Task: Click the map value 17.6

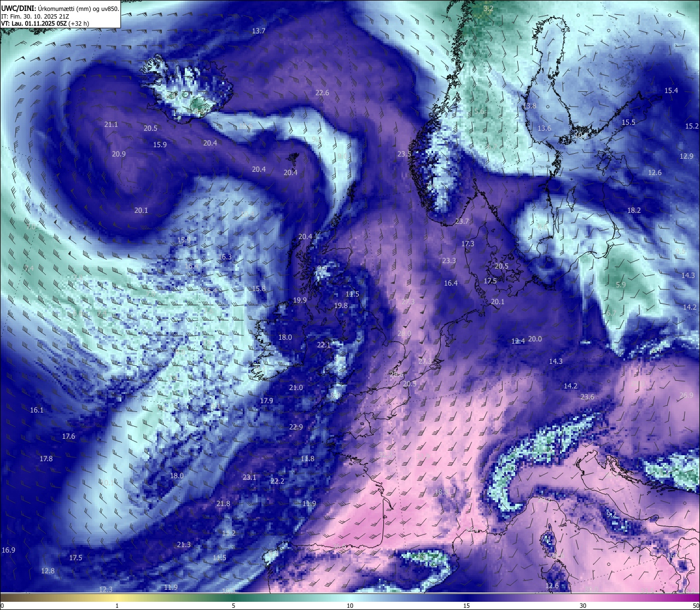Action: pyautogui.click(x=68, y=437)
